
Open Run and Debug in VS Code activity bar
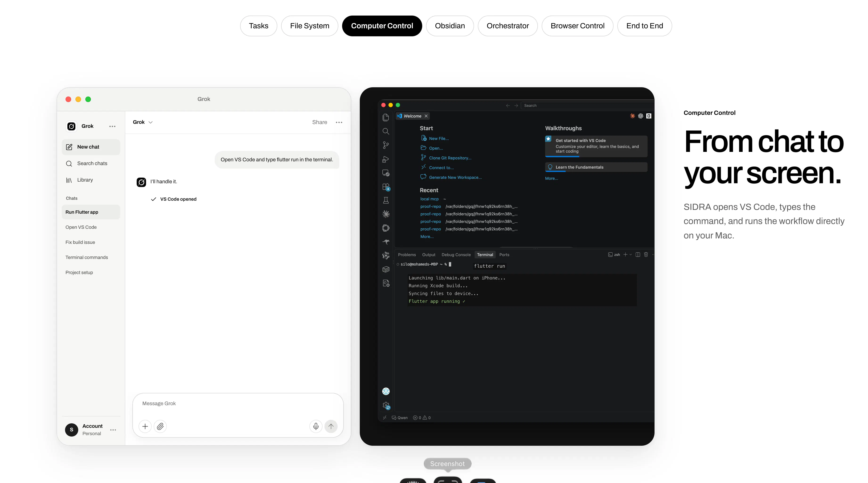click(x=386, y=159)
